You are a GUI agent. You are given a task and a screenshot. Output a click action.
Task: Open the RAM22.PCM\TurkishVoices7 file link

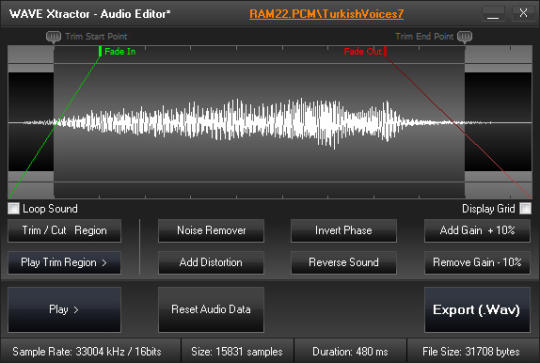pos(326,14)
